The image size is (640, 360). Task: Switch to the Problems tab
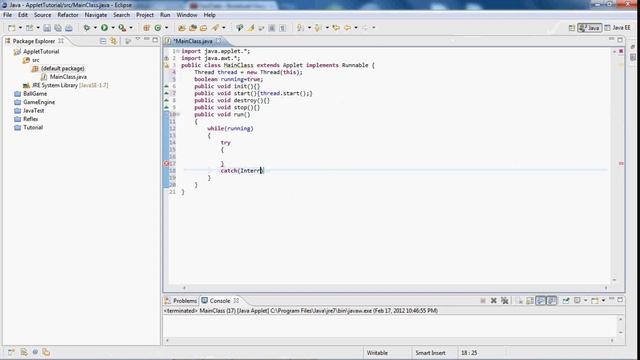point(180,301)
